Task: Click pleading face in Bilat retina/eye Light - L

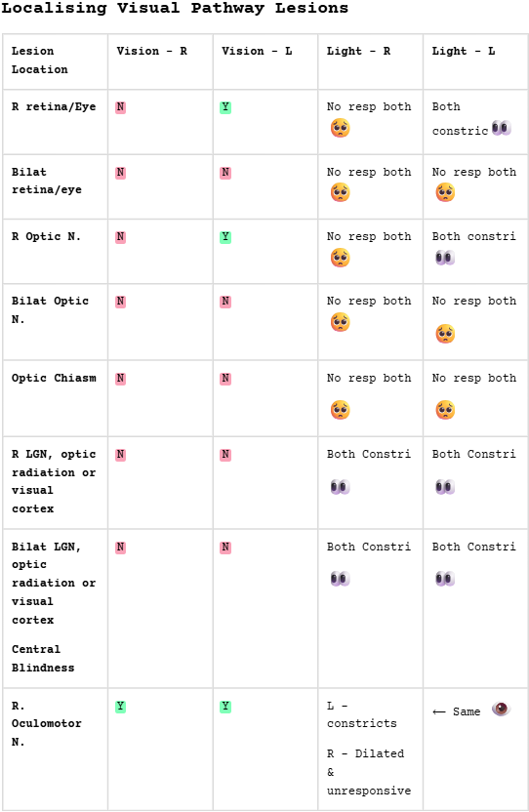Action: (445, 192)
